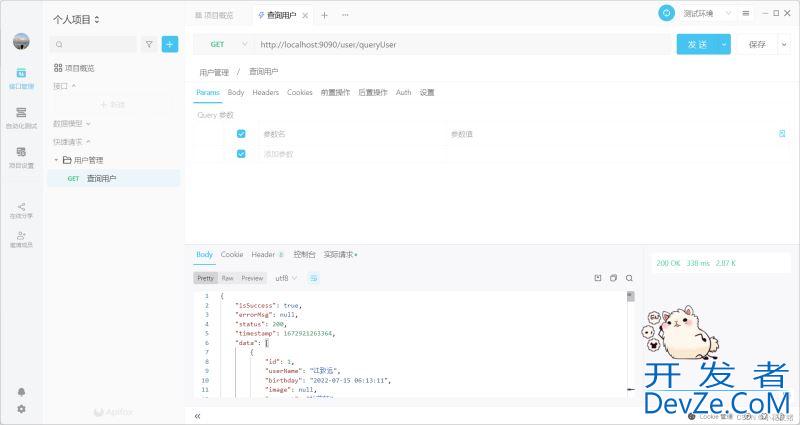Viewport: 800px width, 425px height.
Task: Open the notification bell icon
Action: [x=21, y=392]
